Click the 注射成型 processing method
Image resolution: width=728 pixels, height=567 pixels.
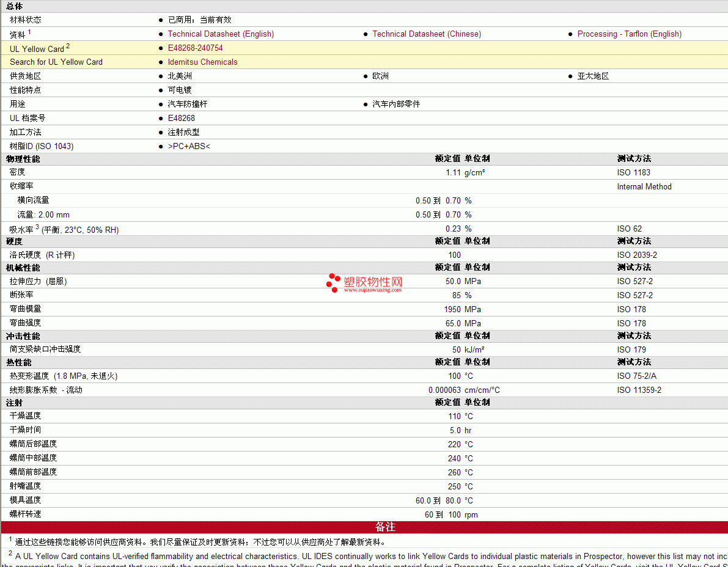tap(183, 132)
